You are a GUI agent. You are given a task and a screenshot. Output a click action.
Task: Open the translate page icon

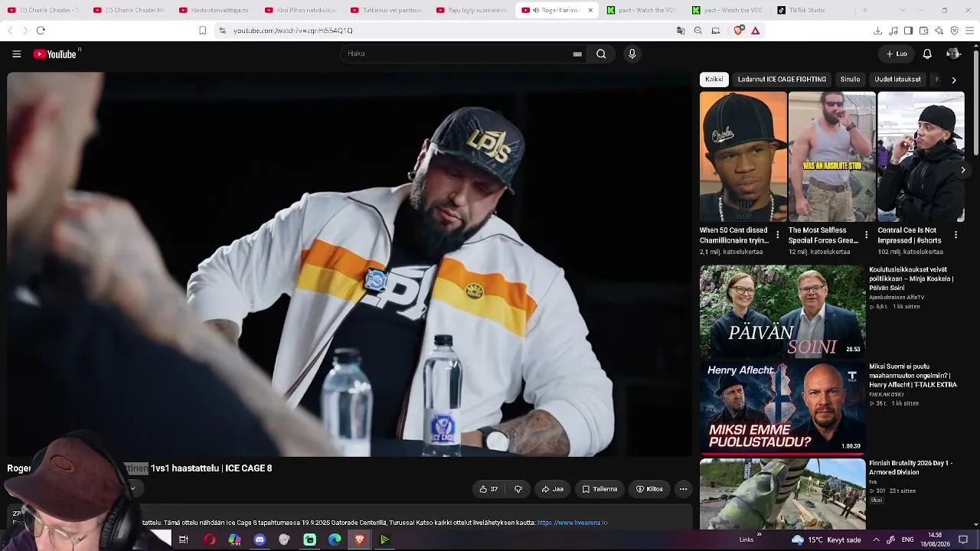click(x=681, y=31)
